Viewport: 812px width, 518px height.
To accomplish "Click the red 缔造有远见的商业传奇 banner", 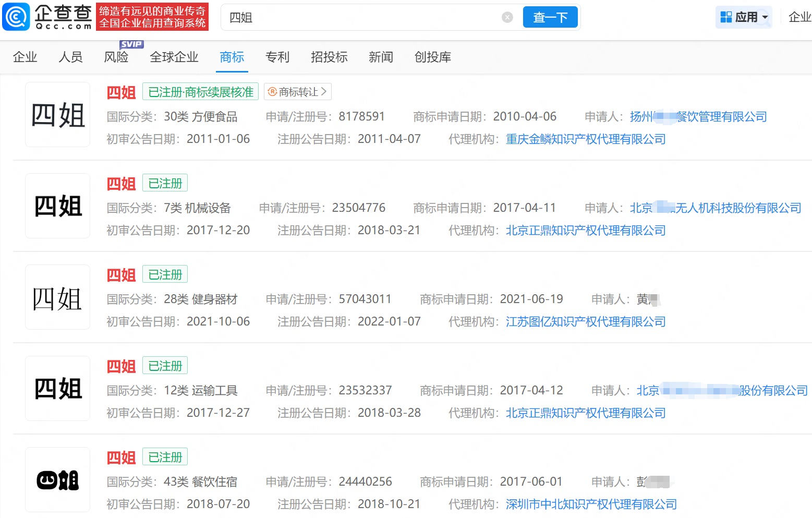I will click(152, 17).
